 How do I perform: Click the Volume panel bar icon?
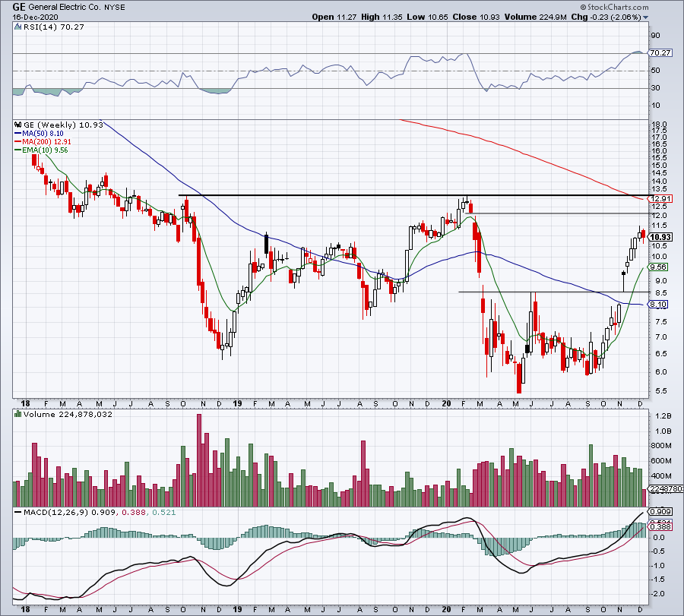coord(18,414)
